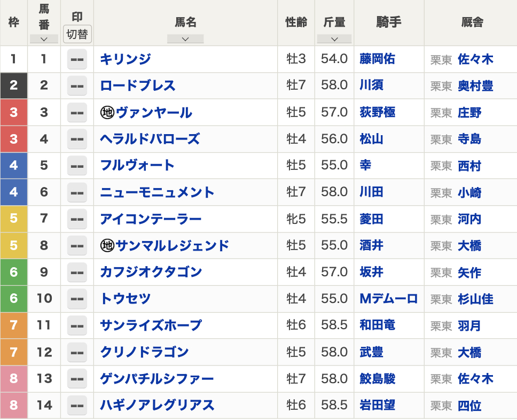Open jockey 和田竜 profile link
This screenshot has height=420, width=517.
coord(377,325)
